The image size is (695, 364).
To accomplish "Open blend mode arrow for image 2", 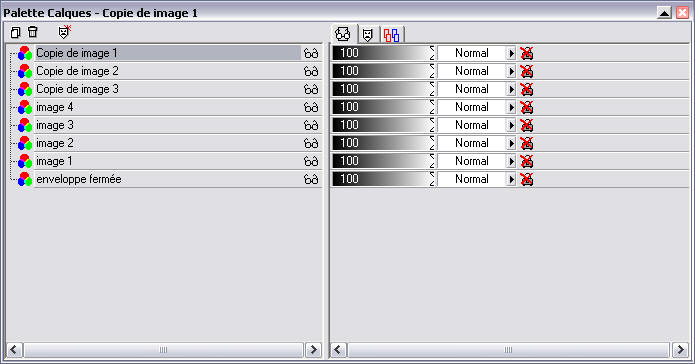I will click(511, 143).
